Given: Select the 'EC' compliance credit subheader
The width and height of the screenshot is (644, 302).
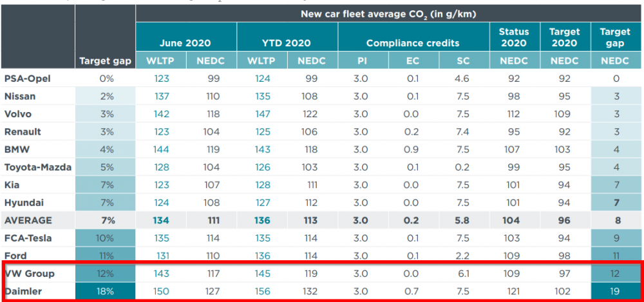Looking at the screenshot, I should 413,61.
